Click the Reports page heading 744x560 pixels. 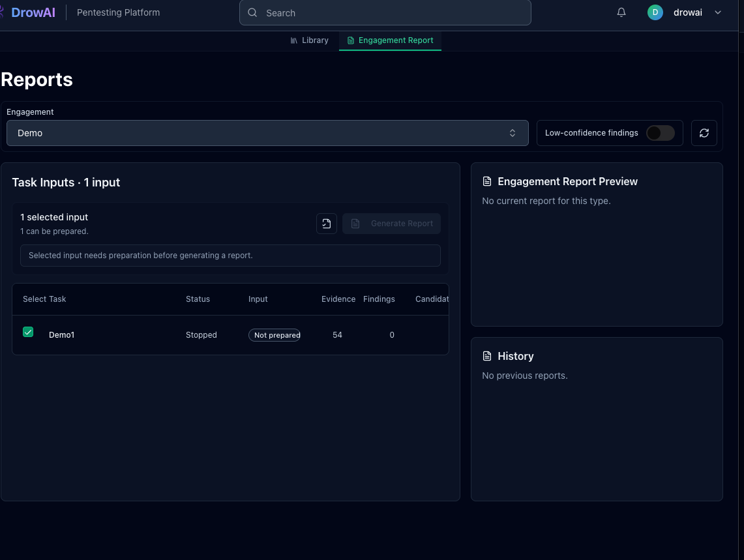37,80
